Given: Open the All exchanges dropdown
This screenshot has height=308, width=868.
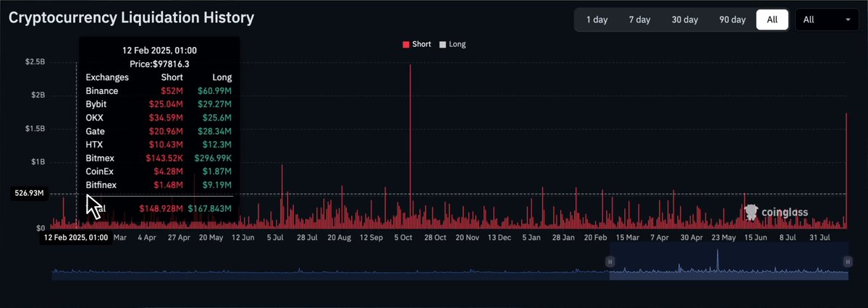Looking at the screenshot, I should point(827,20).
